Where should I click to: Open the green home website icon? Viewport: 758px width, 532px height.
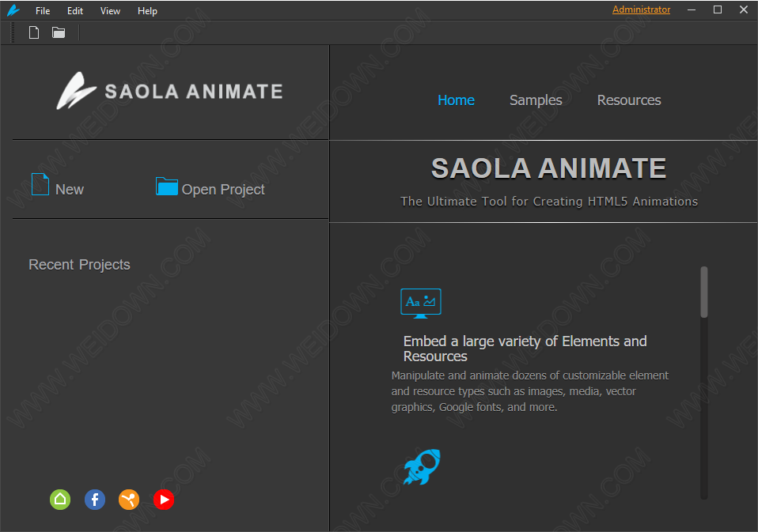60,499
